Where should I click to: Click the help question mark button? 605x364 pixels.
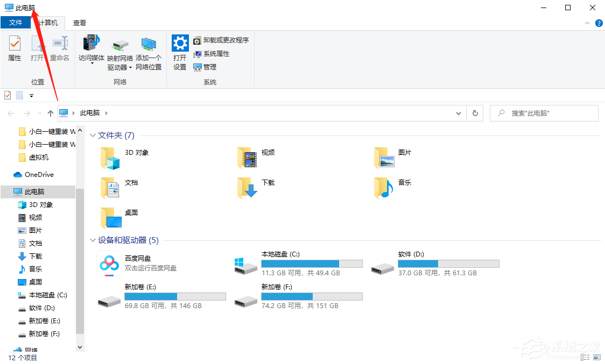click(x=599, y=23)
